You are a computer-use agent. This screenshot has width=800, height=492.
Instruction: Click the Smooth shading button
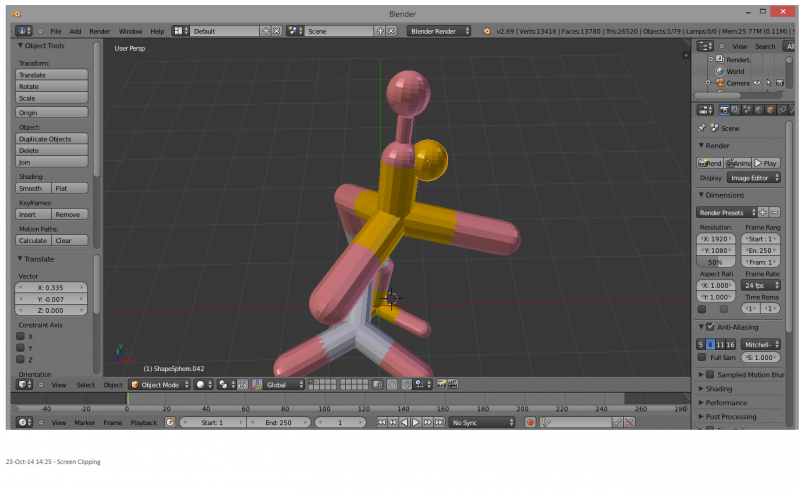pos(32,188)
